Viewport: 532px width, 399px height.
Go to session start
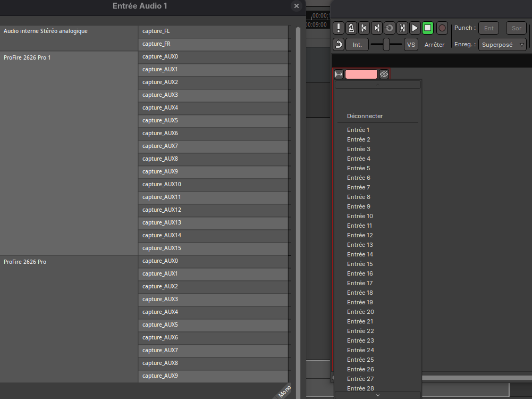(364, 28)
